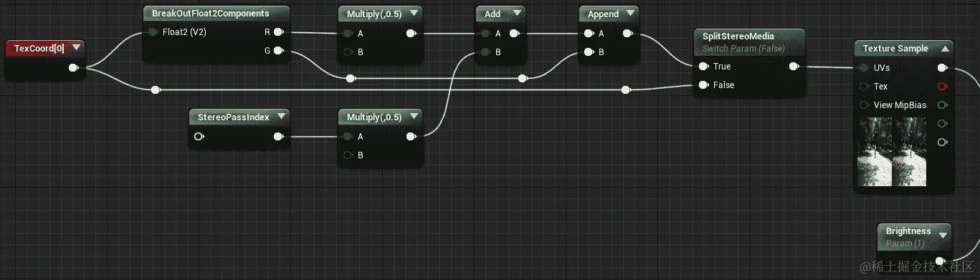
Task: Click the reroute node below the Add node
Action: [x=523, y=78]
